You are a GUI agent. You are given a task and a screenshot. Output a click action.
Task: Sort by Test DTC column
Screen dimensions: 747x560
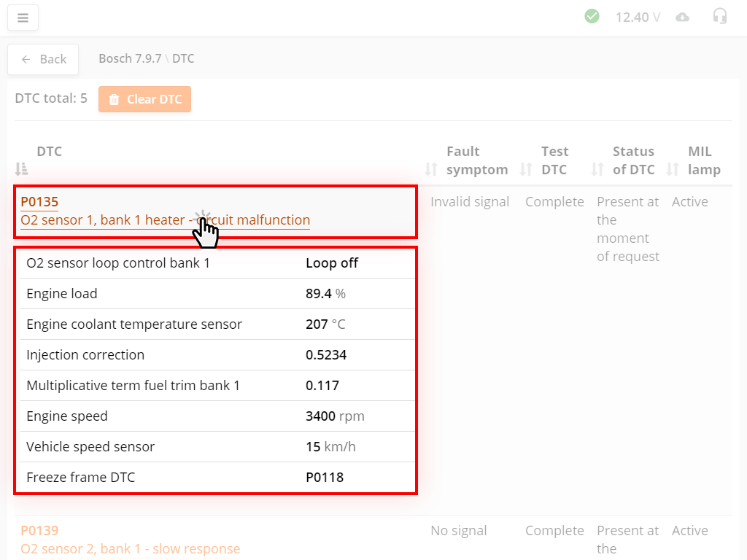[526, 169]
